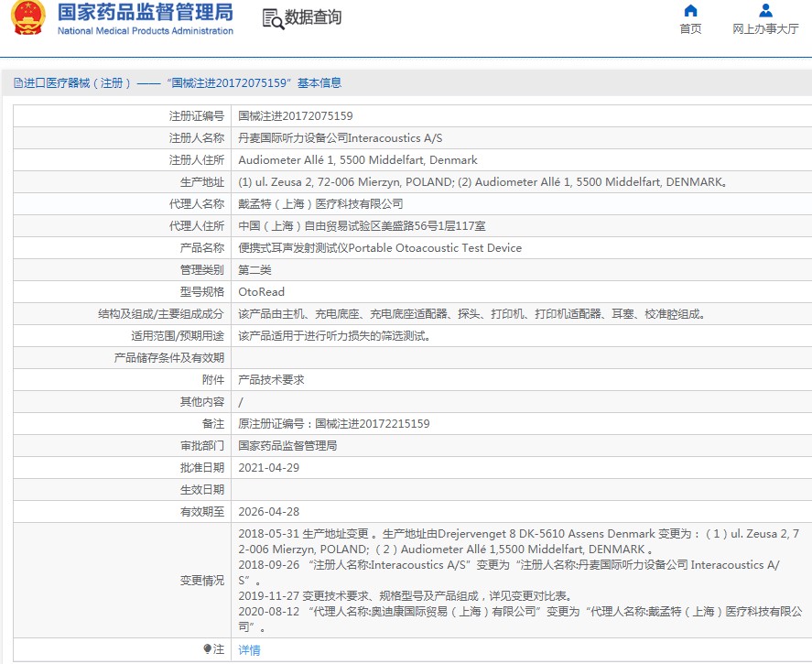This screenshot has width=812, height=664.
Task: Click the person icon above 网上办事大厅
Action: pos(765,10)
